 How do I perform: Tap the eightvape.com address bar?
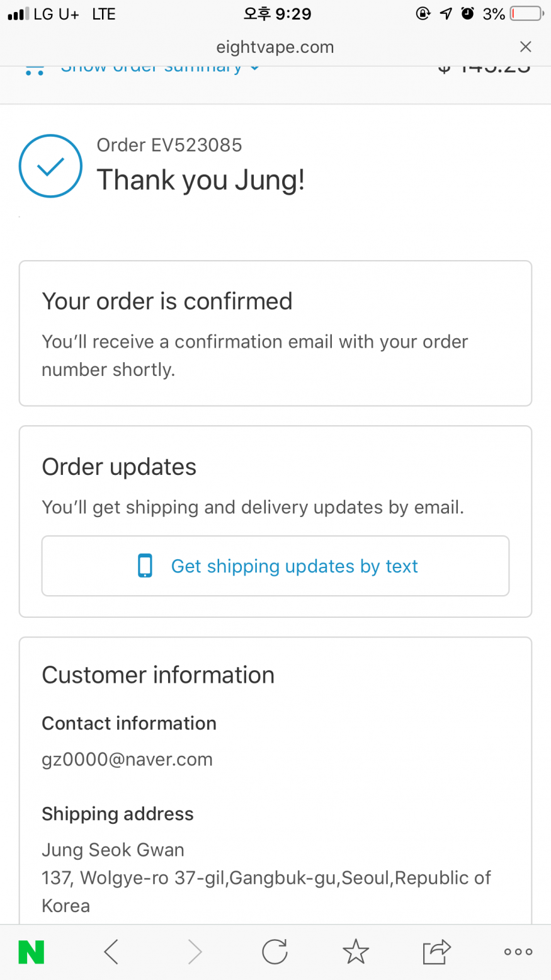tap(275, 47)
